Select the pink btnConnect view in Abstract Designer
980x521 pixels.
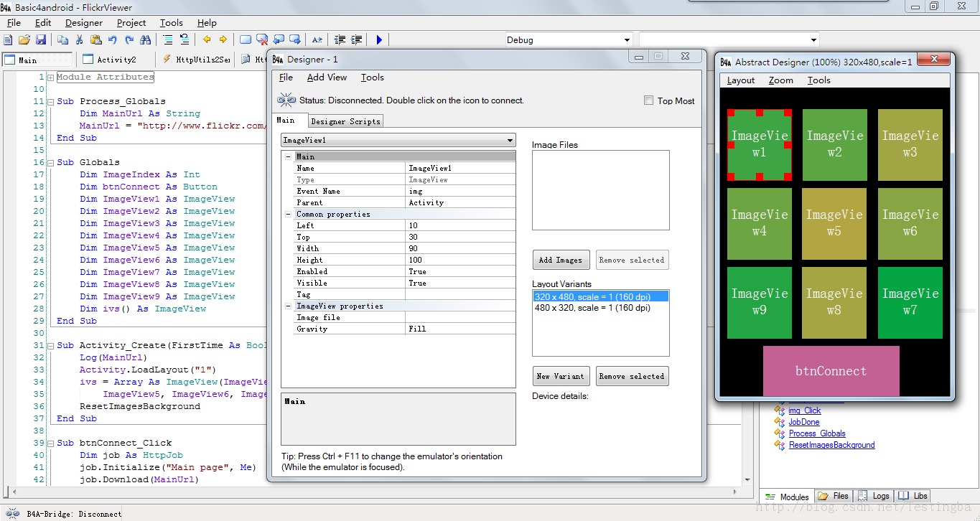(831, 371)
